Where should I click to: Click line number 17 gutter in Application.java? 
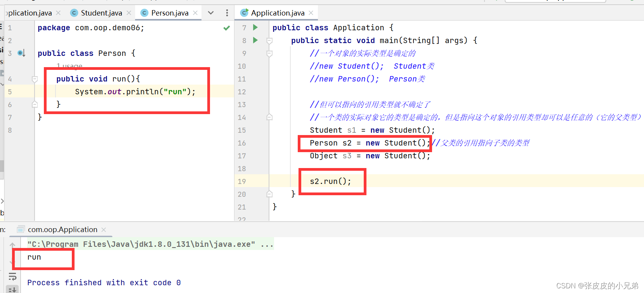pos(242,156)
